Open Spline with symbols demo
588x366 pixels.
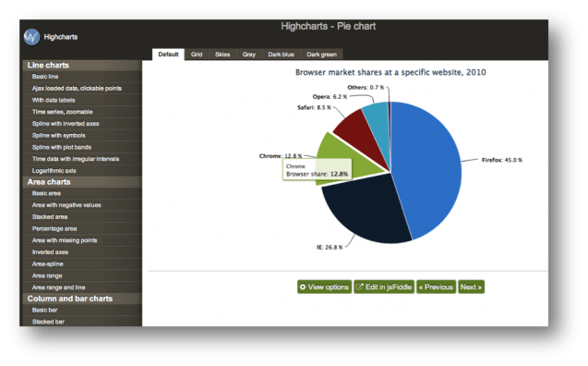tap(82, 136)
